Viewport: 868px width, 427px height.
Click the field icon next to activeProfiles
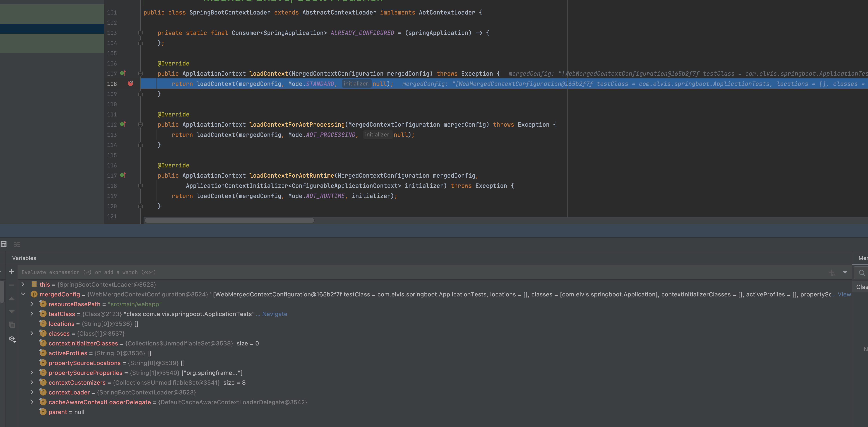coord(43,353)
